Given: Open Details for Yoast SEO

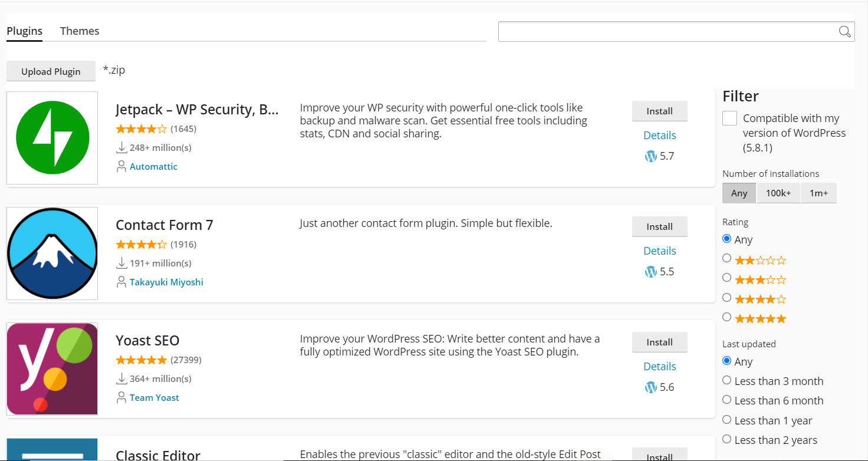Looking at the screenshot, I should [659, 366].
